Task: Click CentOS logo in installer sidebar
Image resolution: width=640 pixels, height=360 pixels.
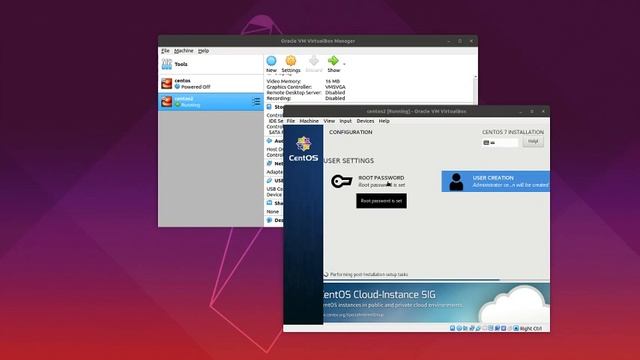Action: pyautogui.click(x=303, y=149)
